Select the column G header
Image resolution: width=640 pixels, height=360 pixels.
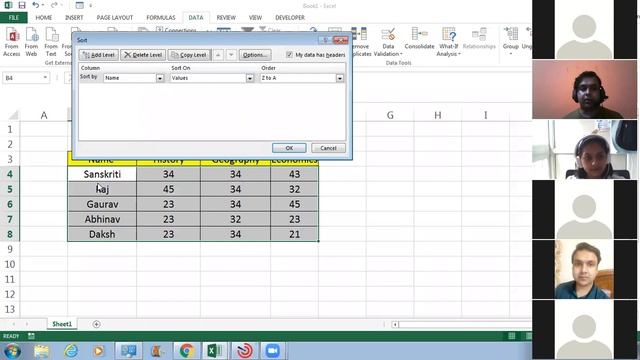pos(390,115)
